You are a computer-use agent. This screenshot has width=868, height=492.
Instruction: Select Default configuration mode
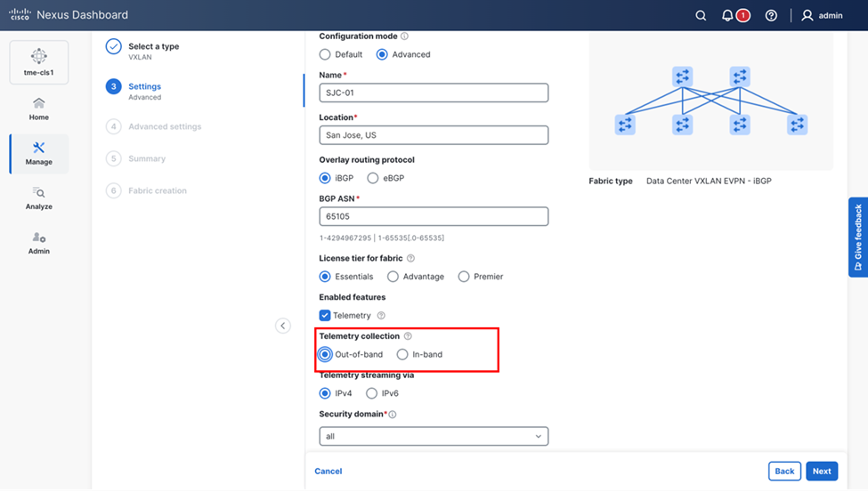click(x=325, y=54)
